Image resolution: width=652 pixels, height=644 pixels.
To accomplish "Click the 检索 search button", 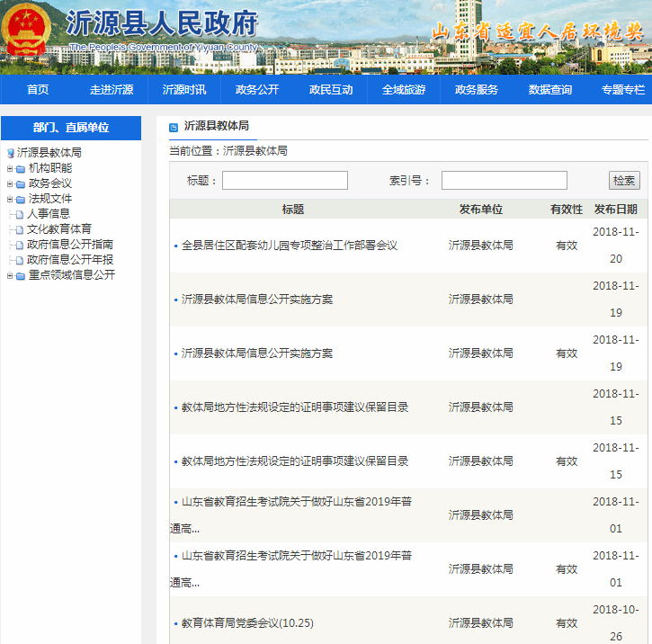I will 624,181.
